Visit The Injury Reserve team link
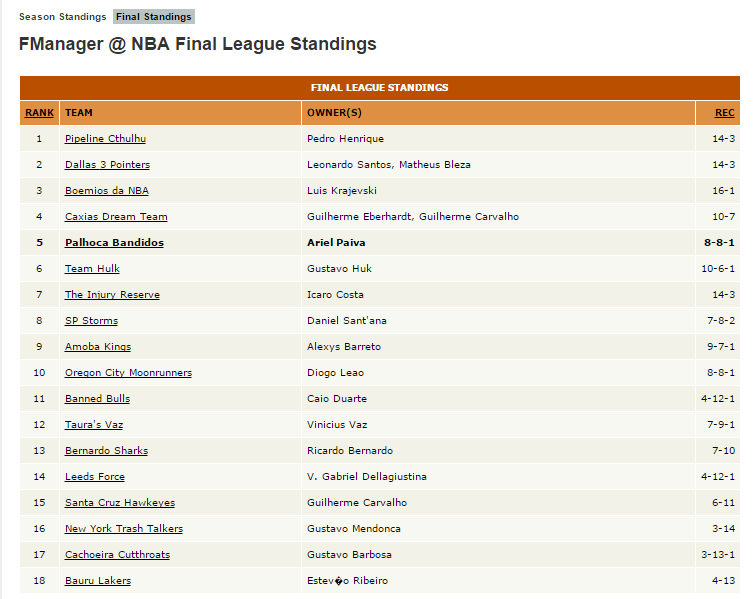 pyautogui.click(x=112, y=294)
